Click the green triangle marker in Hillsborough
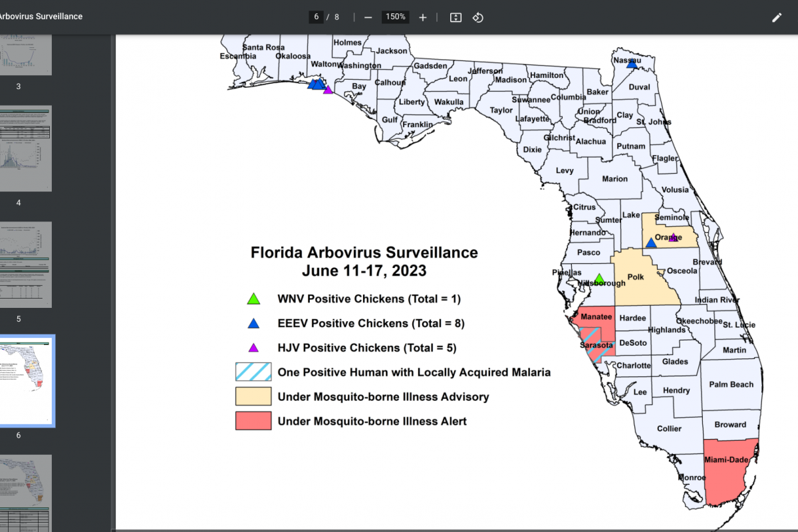Image resolution: width=798 pixels, height=532 pixels. pos(599,279)
